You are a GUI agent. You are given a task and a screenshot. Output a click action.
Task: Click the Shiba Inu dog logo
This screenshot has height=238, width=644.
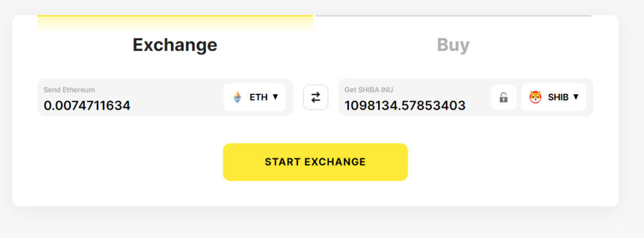(x=536, y=97)
